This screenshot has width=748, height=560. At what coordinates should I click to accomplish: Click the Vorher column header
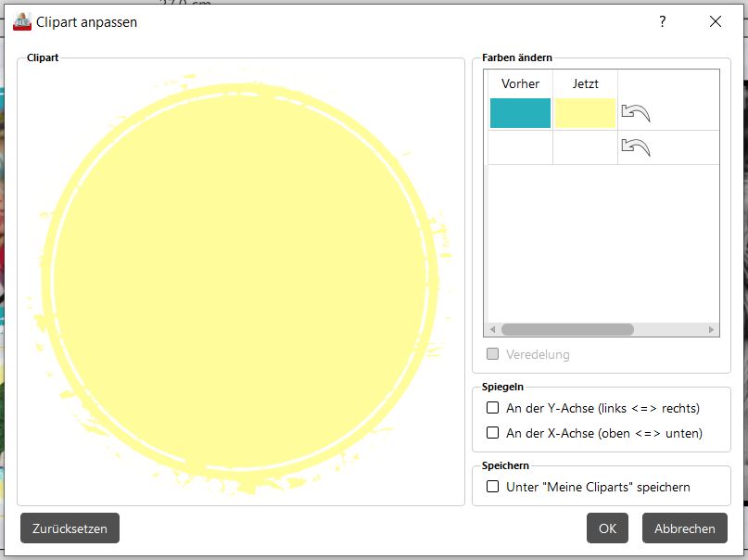coord(520,83)
